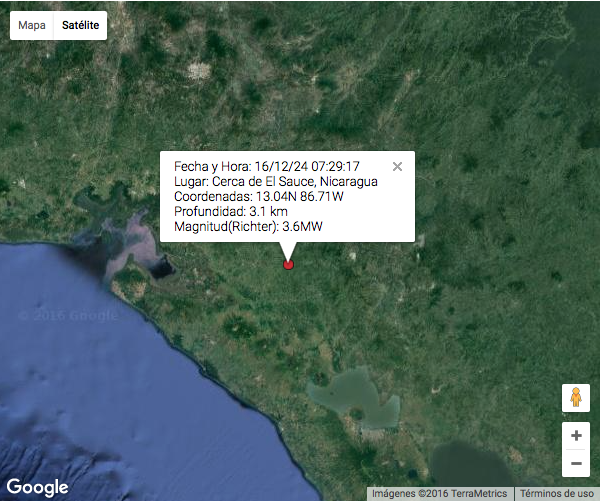This screenshot has height=502, width=602.
Task: Zoom out with the minus button
Action: click(575, 464)
